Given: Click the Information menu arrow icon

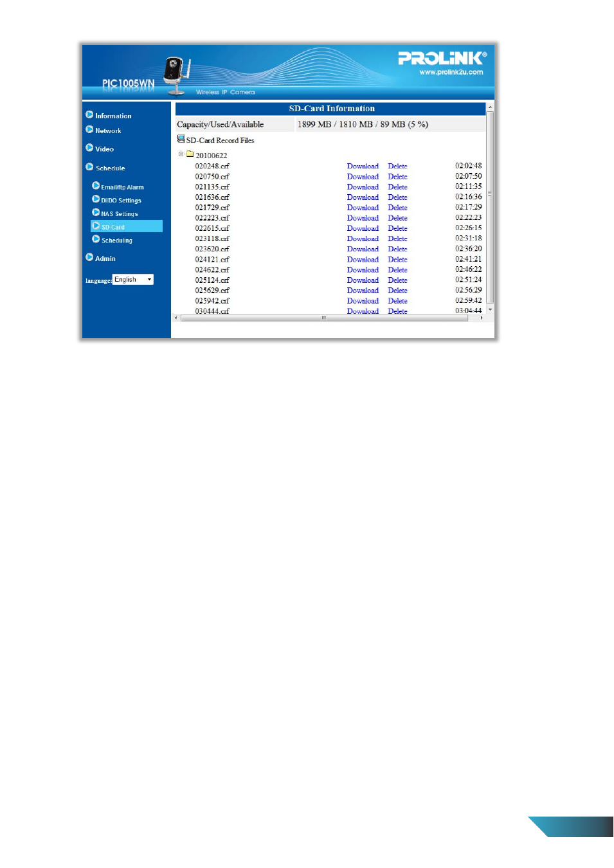Looking at the screenshot, I should (89, 115).
